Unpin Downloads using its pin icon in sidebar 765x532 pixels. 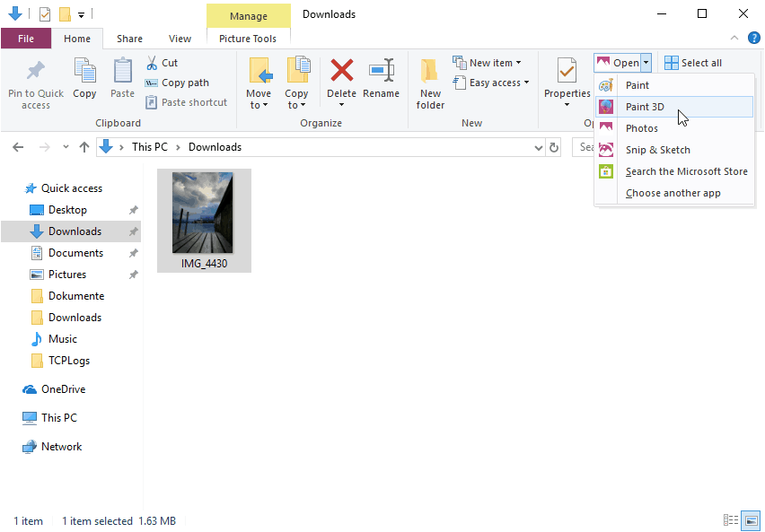pos(133,231)
